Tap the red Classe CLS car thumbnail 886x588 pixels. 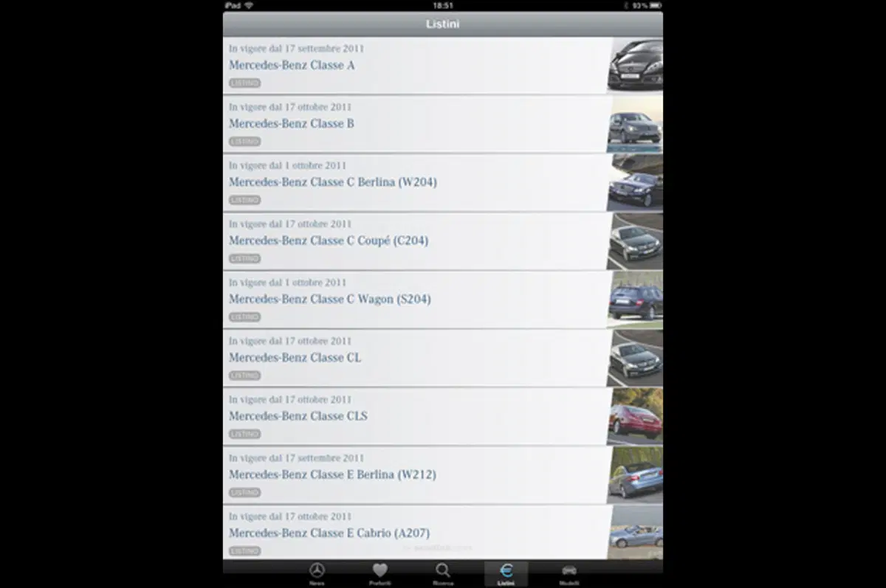[x=635, y=416]
